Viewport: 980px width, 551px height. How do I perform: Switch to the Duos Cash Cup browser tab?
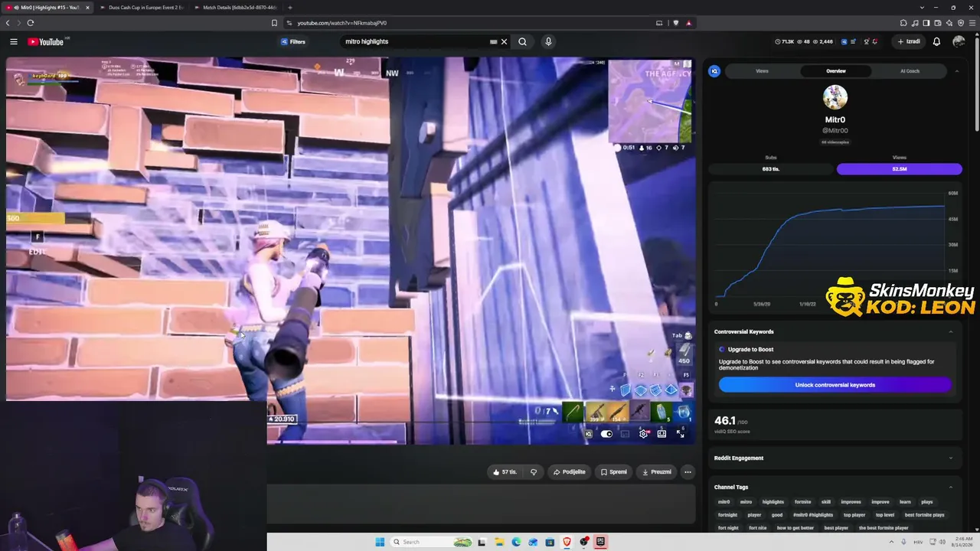142,8
